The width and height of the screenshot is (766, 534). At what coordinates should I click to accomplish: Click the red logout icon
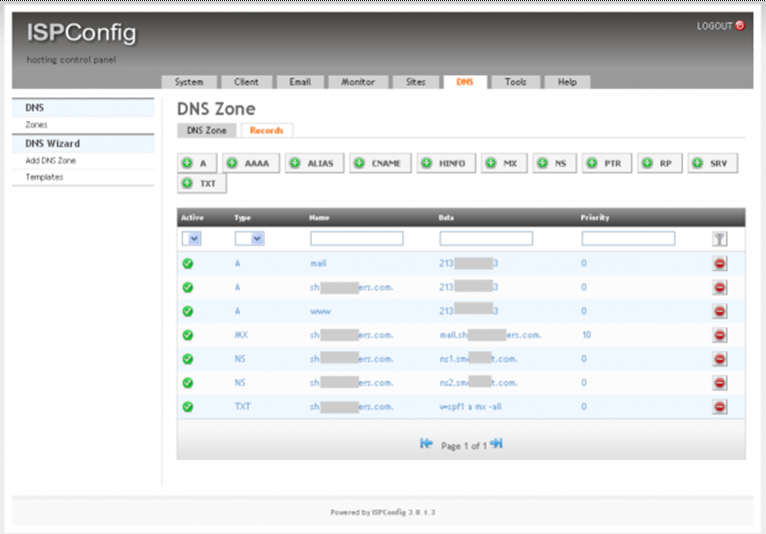740,25
